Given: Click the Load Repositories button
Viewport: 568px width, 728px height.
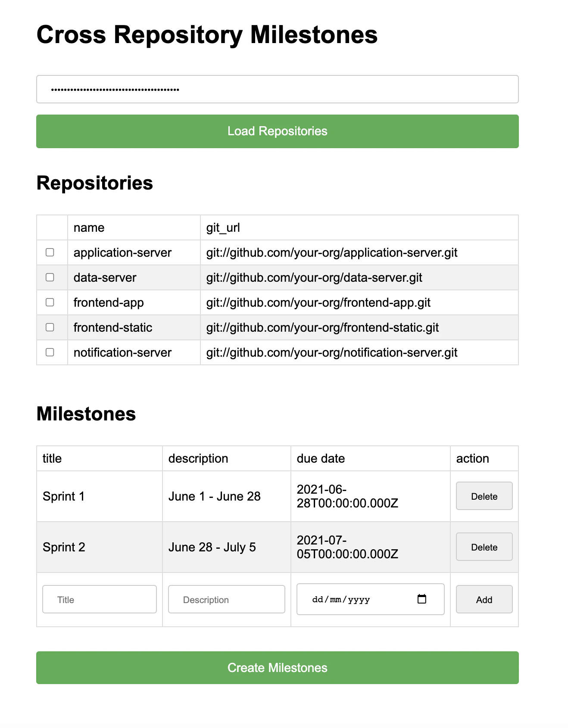Looking at the screenshot, I should pyautogui.click(x=278, y=131).
